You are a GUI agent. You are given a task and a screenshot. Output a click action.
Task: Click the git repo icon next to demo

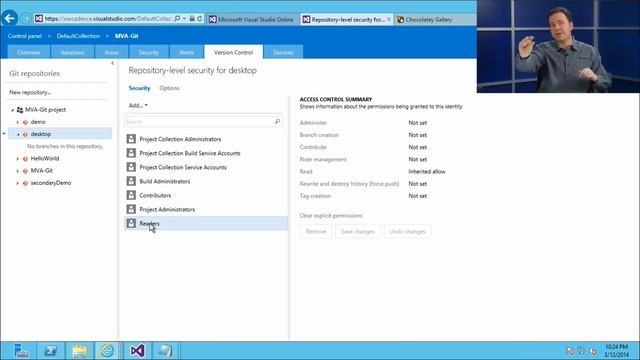(x=25, y=122)
